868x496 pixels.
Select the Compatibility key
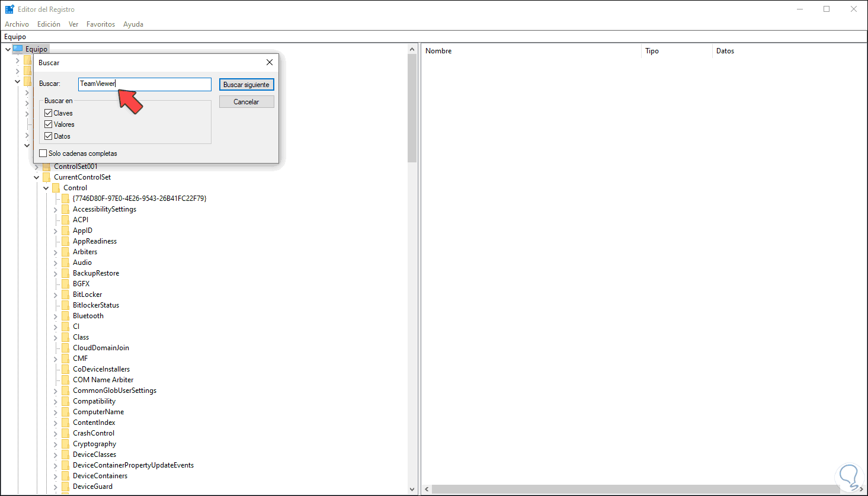pyautogui.click(x=94, y=401)
